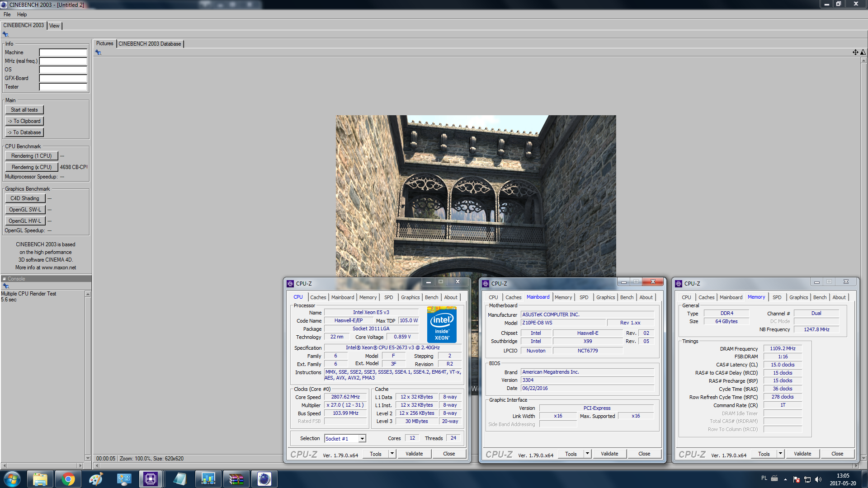868x488 pixels.
Task: Click CPU-Z title icon in Memory window
Action: click(x=679, y=284)
